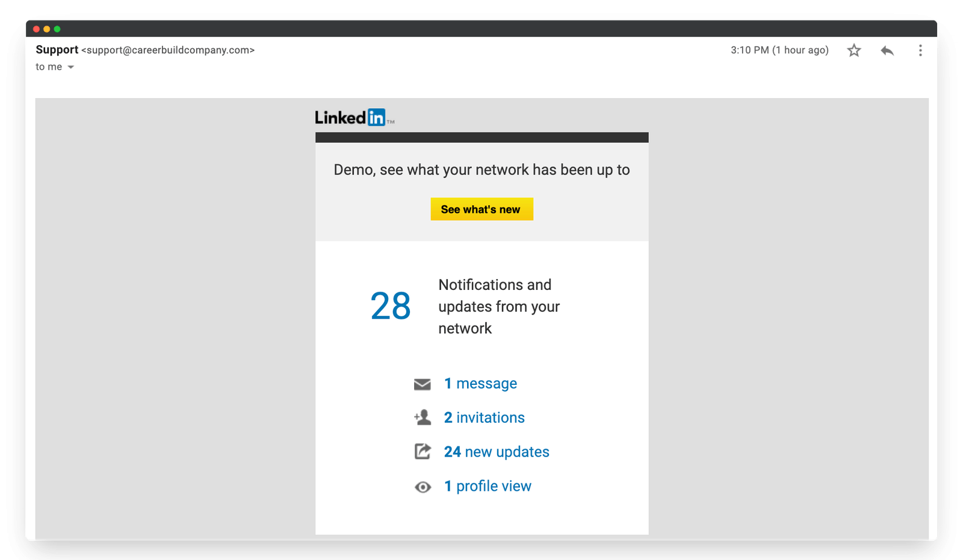The height and width of the screenshot is (560, 963).
Task: Click the share icon beside new updates
Action: (x=423, y=451)
